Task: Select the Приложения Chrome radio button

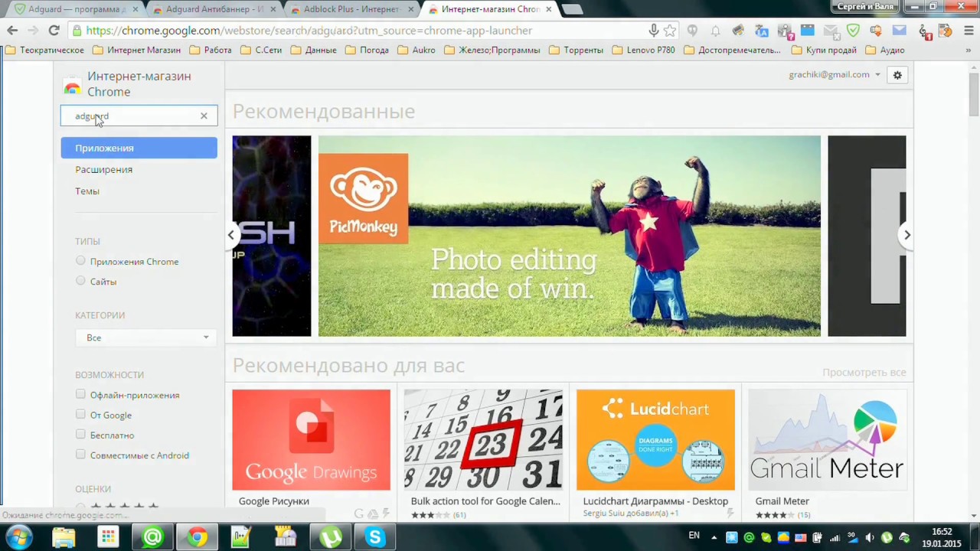Action: coord(80,261)
